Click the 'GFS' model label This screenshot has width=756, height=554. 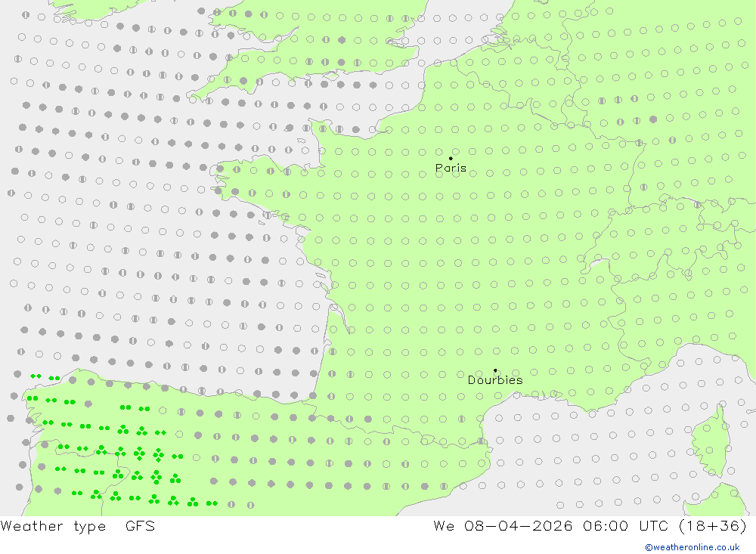pyautogui.click(x=140, y=525)
